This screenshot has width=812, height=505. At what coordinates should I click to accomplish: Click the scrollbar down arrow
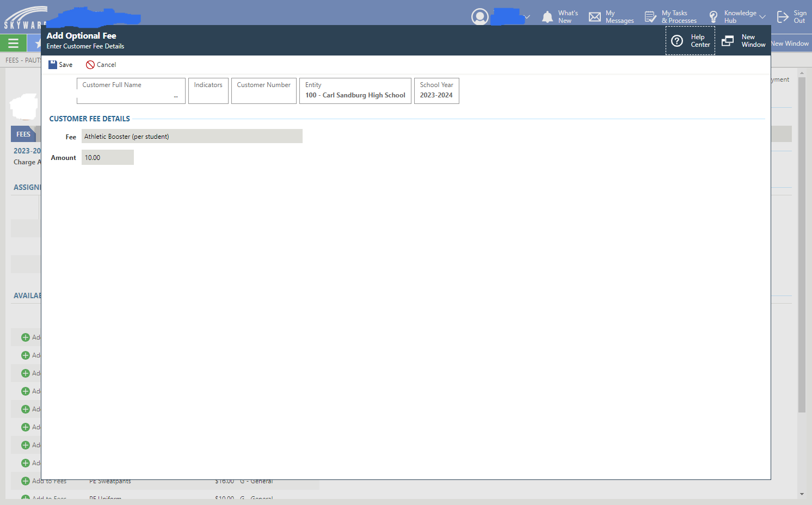[x=802, y=494]
